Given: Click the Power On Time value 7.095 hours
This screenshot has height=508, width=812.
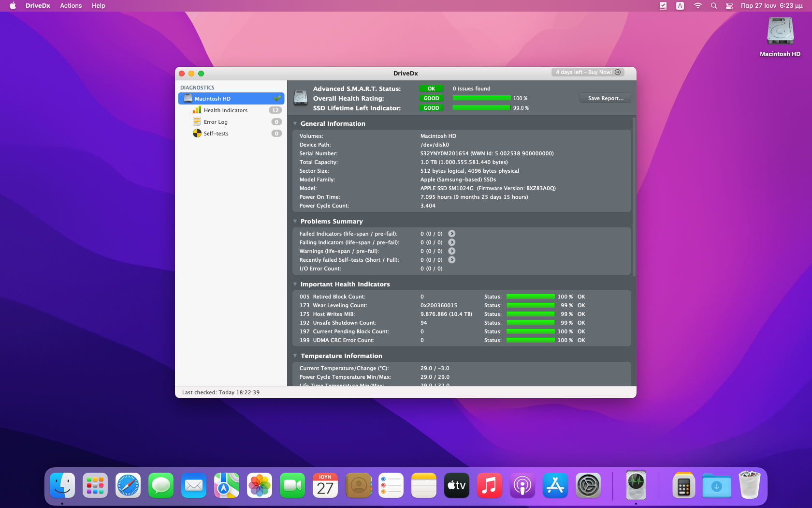Looking at the screenshot, I should pyautogui.click(x=436, y=197).
